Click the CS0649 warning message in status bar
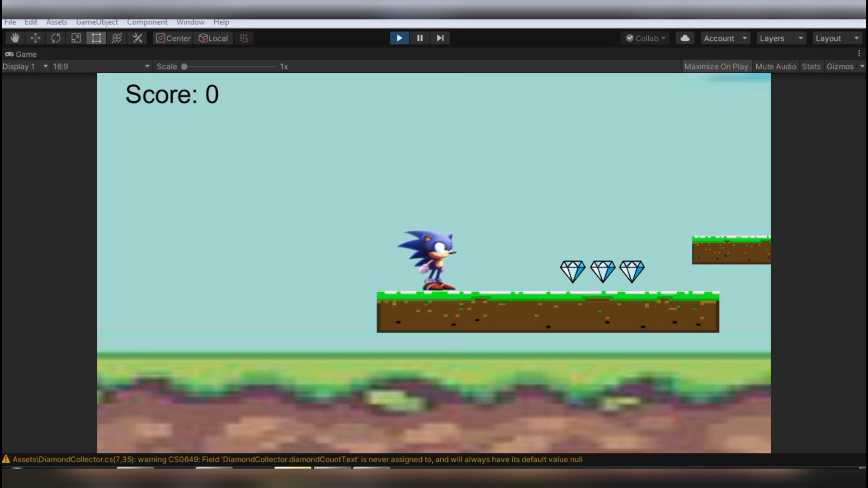 (x=297, y=460)
